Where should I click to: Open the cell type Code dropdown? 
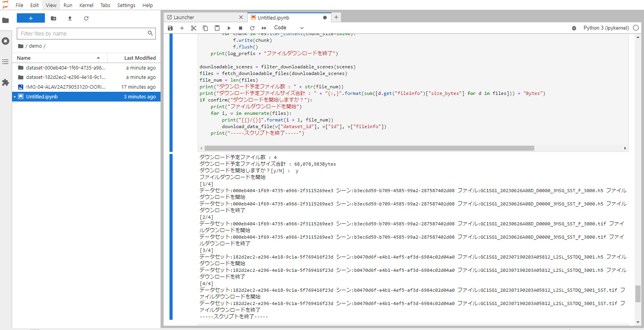coord(289,28)
